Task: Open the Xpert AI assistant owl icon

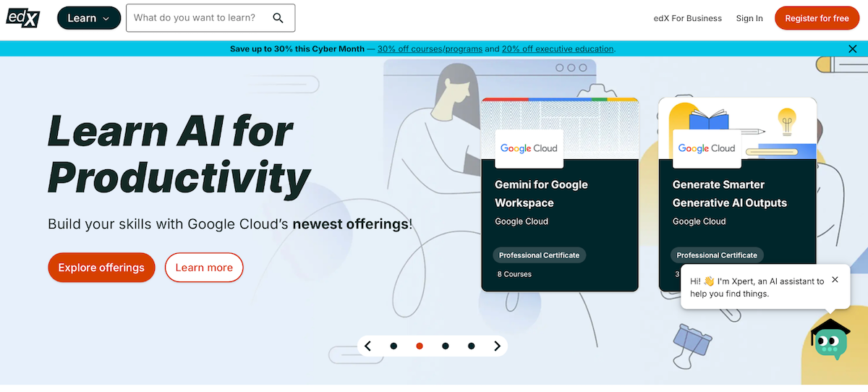Action: pos(830,340)
